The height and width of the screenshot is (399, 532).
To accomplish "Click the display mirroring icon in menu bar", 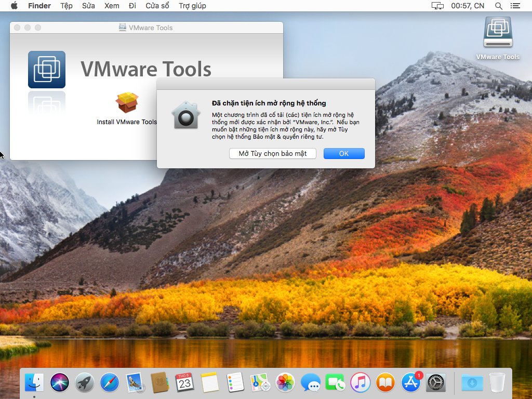I will pyautogui.click(x=437, y=6).
